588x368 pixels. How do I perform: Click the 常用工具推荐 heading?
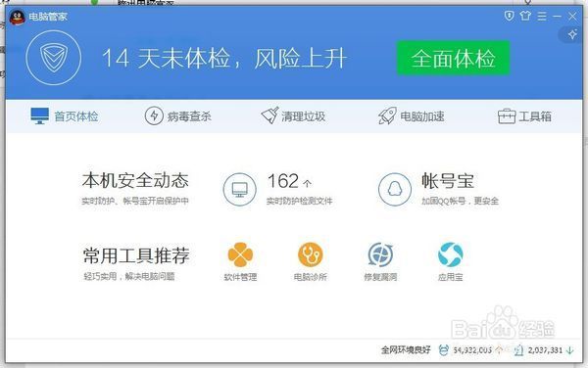[x=136, y=255]
